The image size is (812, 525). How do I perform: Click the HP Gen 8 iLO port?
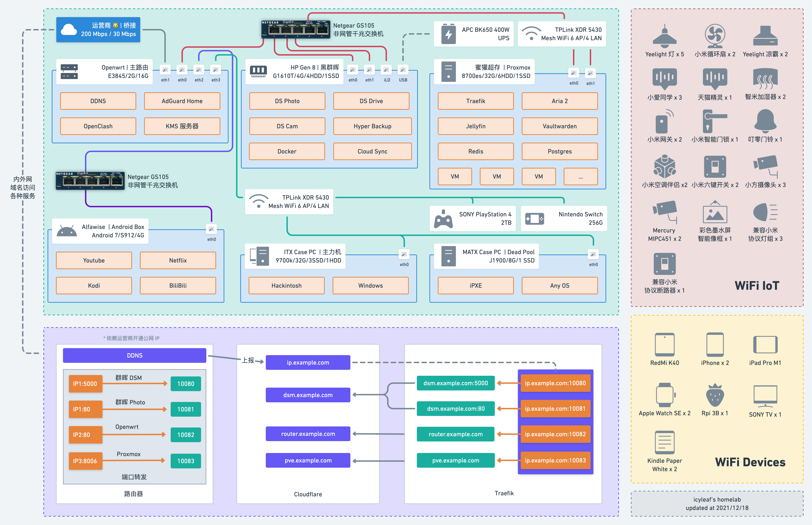[x=386, y=70]
